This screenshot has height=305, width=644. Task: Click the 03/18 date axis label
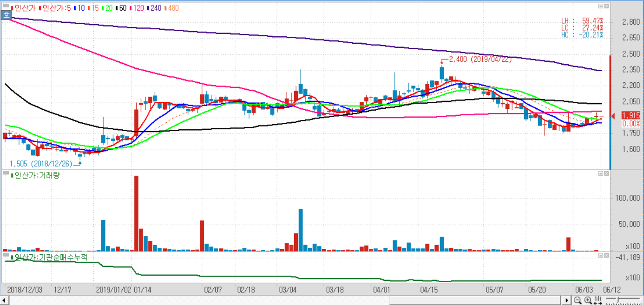(x=335, y=289)
